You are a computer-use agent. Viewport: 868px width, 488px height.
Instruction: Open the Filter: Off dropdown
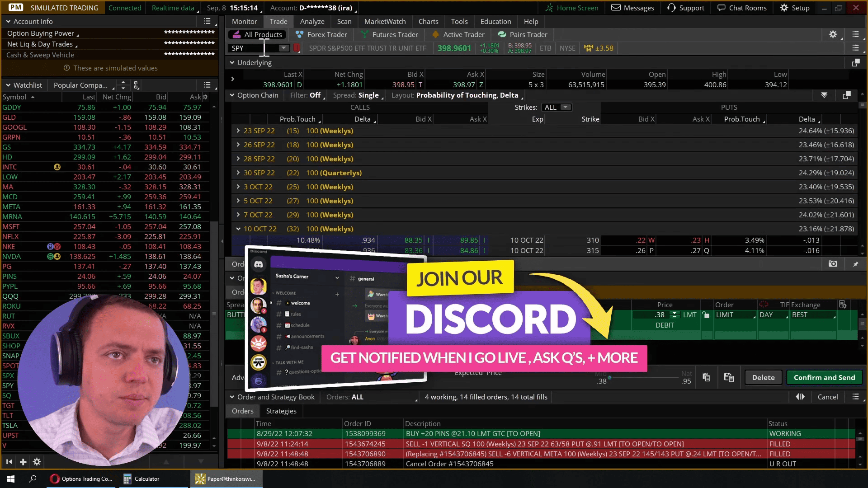308,95
